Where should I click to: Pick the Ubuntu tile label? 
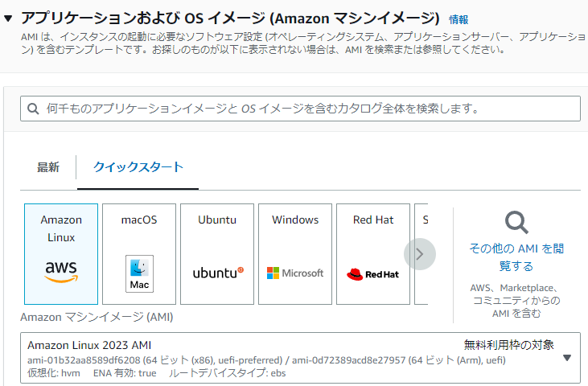217,220
